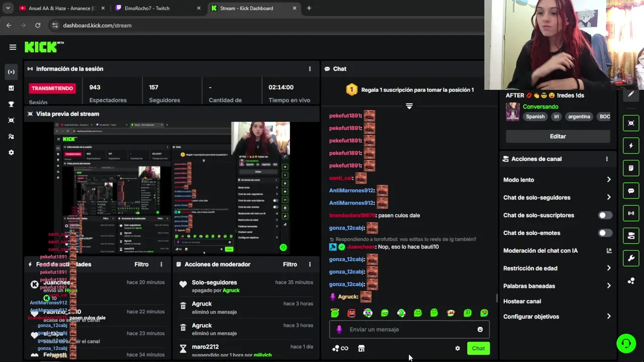This screenshot has width=644, height=362.
Task: Click the purple microphone icon in the message box
Action: [x=339, y=329]
